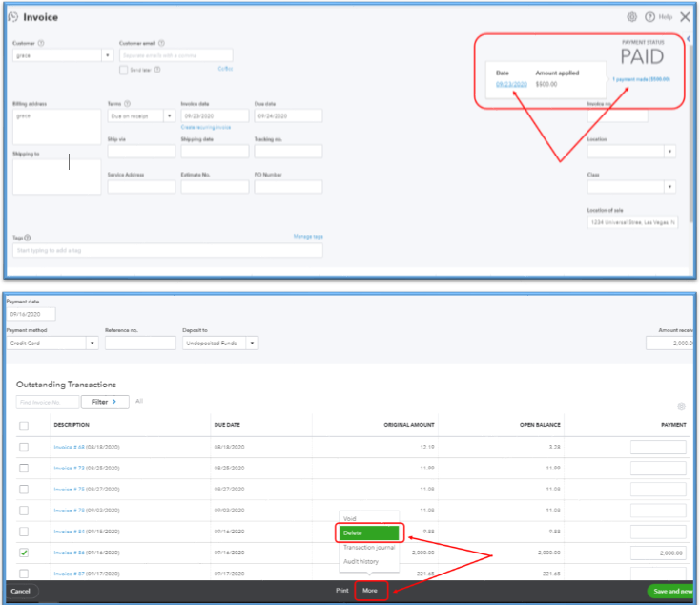Viewport: 700px width, 605px height.
Task: Toggle the Send later checkbox
Action: [124, 71]
